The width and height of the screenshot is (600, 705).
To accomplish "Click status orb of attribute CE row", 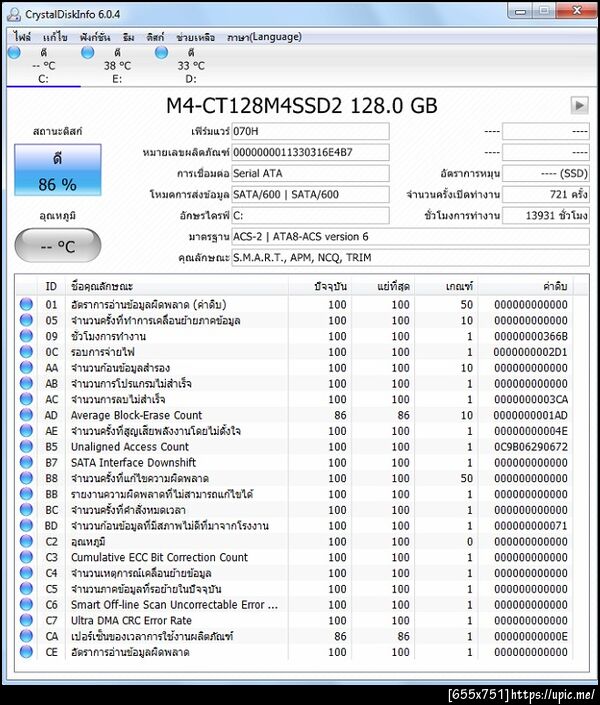I will 26,652.
